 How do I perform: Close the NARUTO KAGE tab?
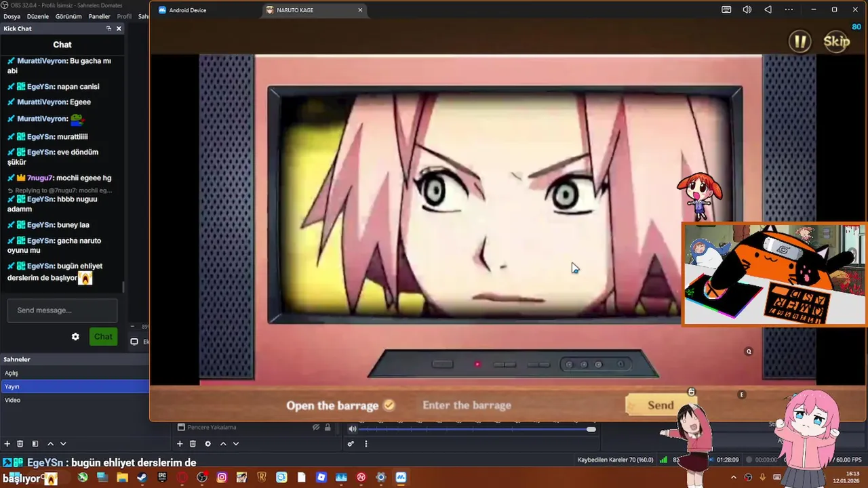click(360, 10)
